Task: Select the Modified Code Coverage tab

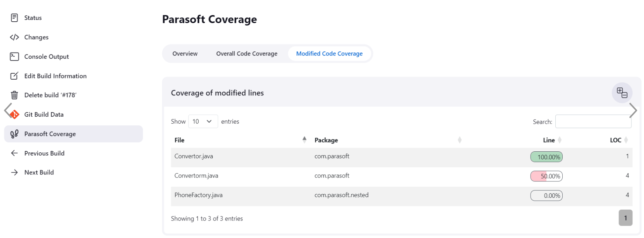Action: coord(329,53)
